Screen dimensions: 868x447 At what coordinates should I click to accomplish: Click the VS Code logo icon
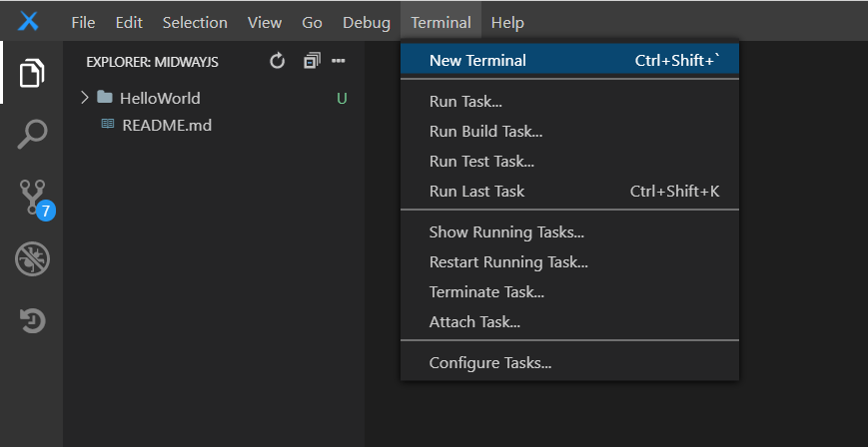point(29,22)
